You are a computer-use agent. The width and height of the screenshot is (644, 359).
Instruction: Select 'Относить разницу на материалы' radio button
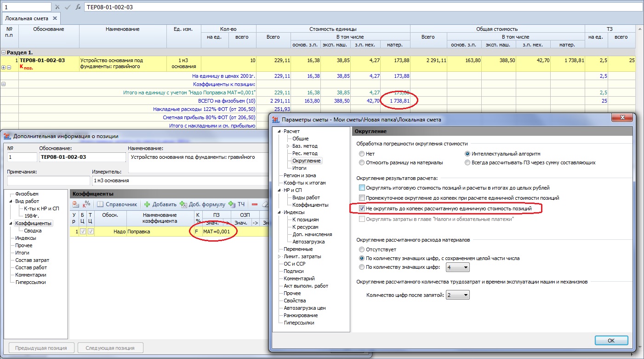(x=362, y=162)
